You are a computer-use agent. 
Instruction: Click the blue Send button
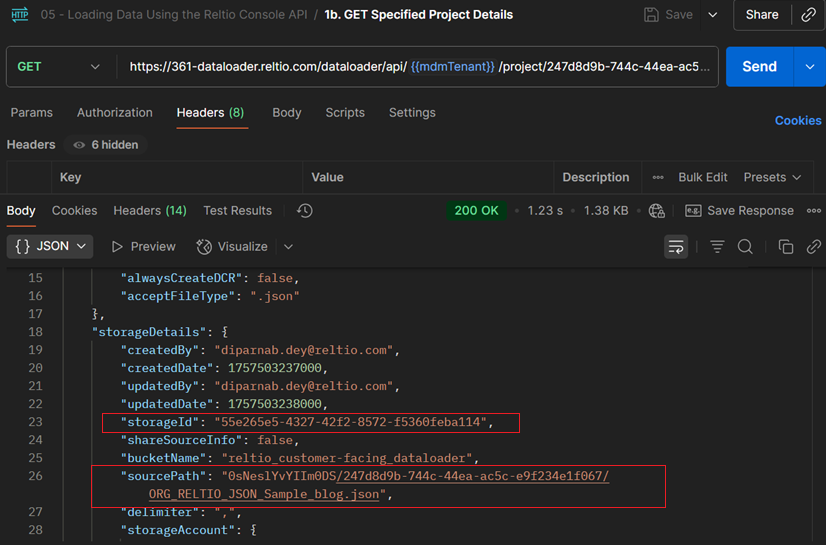coord(759,67)
